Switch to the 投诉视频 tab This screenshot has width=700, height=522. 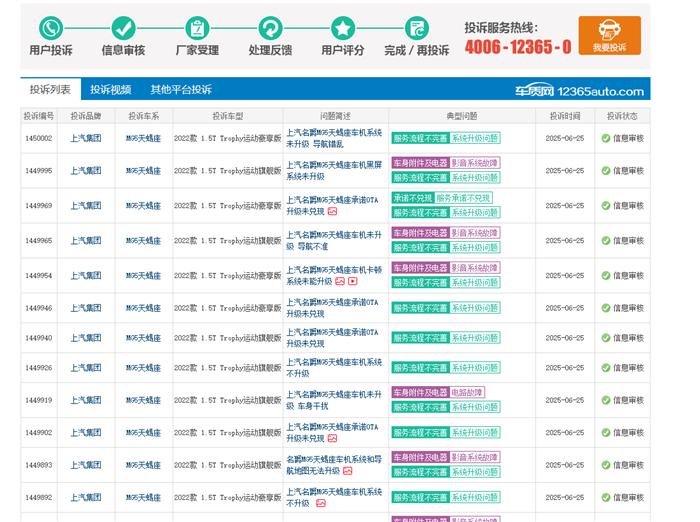tap(111, 89)
